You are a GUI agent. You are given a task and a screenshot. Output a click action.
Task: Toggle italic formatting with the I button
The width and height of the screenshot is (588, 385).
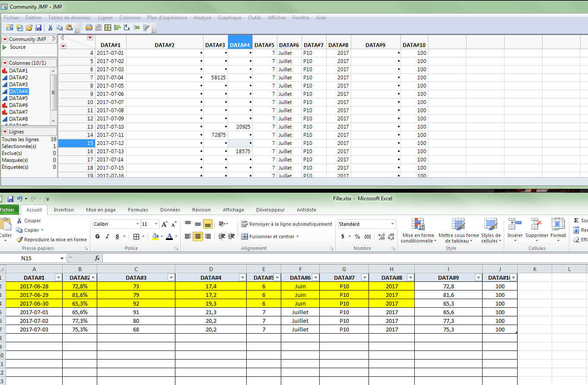pyautogui.click(x=107, y=237)
